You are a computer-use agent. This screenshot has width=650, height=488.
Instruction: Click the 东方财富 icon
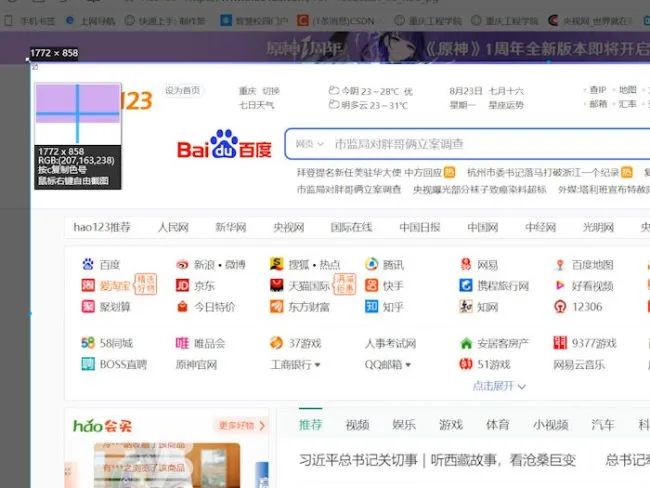(x=276, y=306)
